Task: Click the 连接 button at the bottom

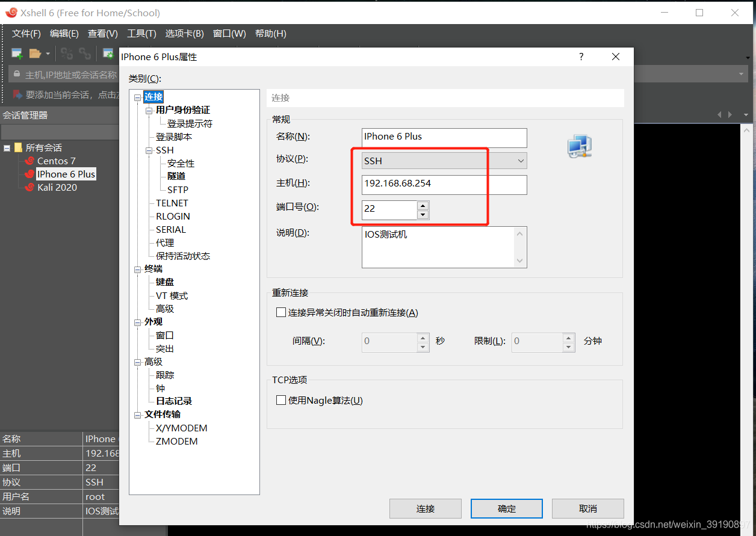Action: [x=425, y=508]
